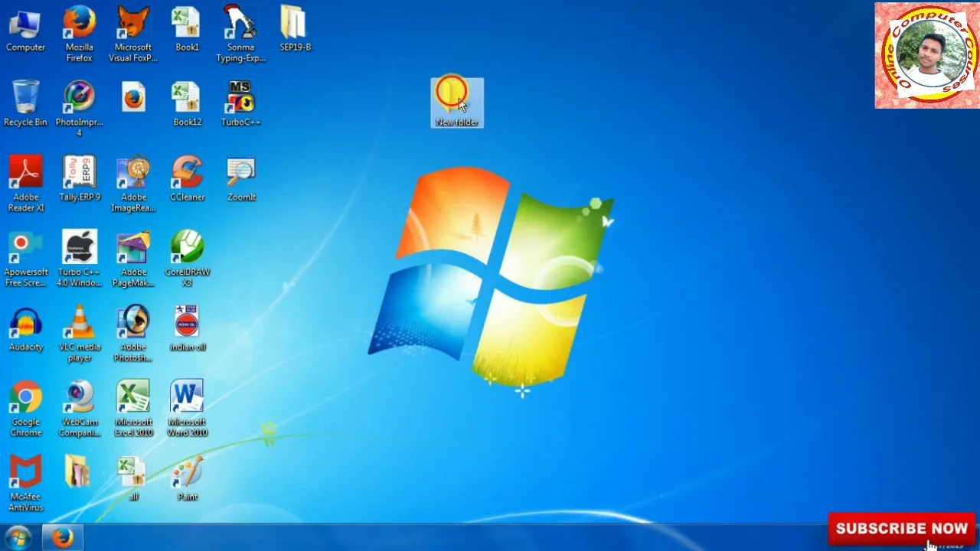Select the Excel file named all
This screenshot has height=551, width=980.
(132, 479)
